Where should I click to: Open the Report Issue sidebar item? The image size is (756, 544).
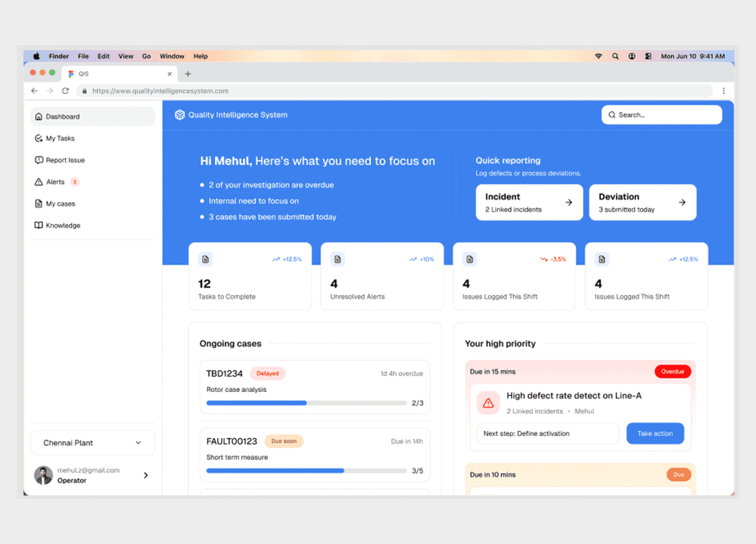click(65, 160)
